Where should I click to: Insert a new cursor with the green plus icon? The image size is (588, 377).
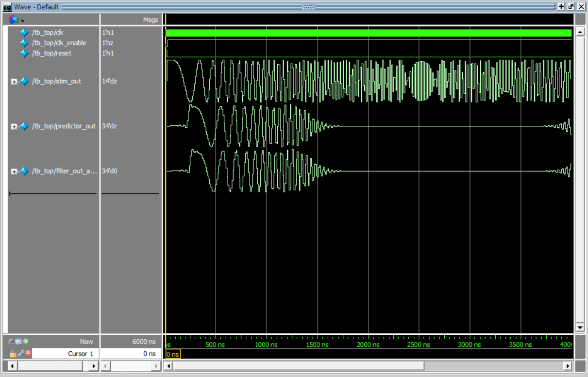point(26,341)
